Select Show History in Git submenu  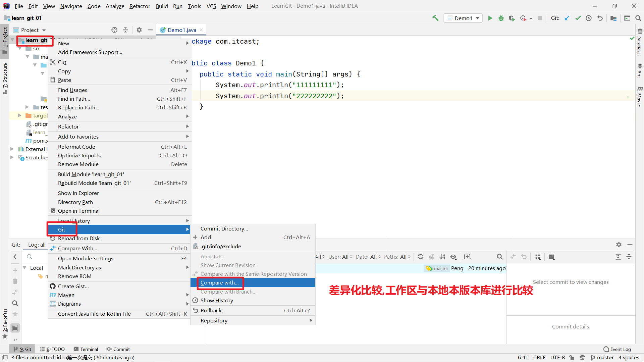(x=253, y=300)
